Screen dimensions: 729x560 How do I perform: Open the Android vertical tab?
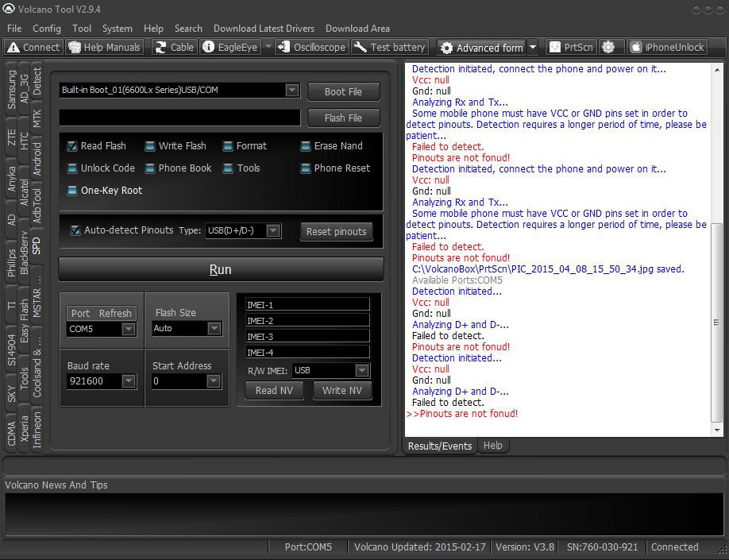(x=37, y=159)
